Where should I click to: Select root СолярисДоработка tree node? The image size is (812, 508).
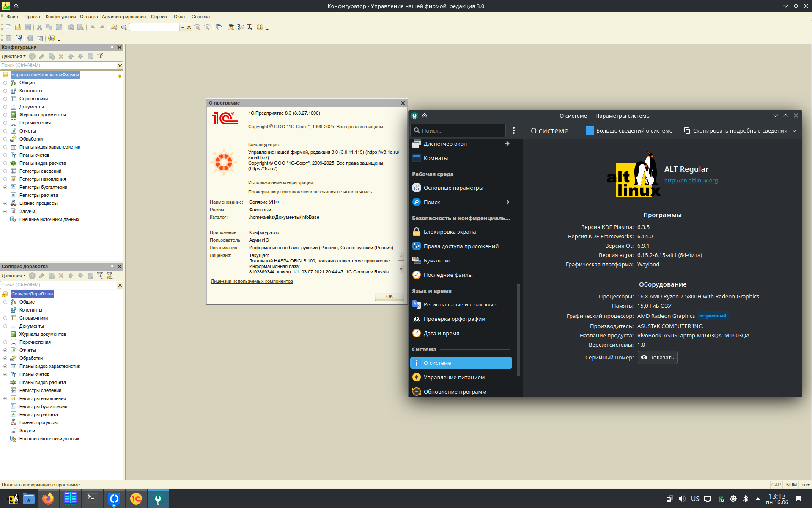pyautogui.click(x=32, y=294)
